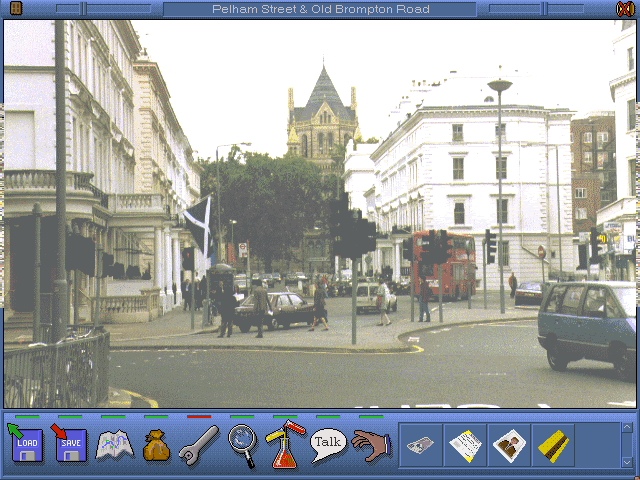Click the red X icon in title bar

[x=625, y=9]
